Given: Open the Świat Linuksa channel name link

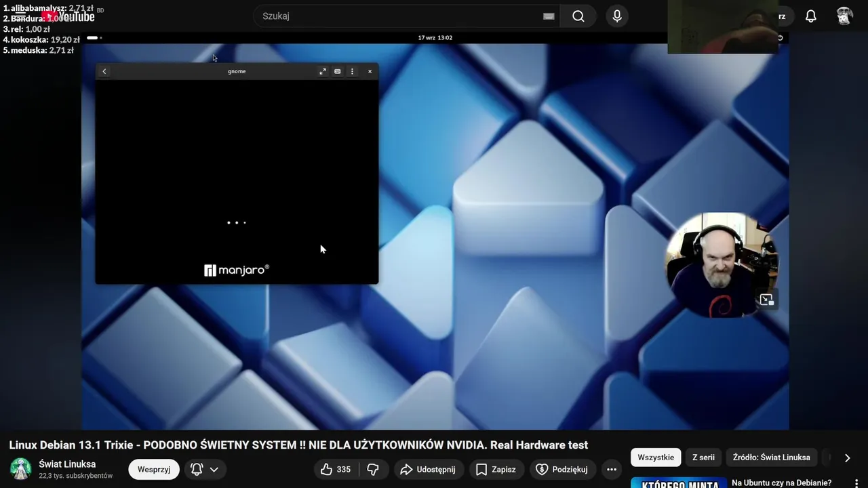Looking at the screenshot, I should tap(67, 464).
